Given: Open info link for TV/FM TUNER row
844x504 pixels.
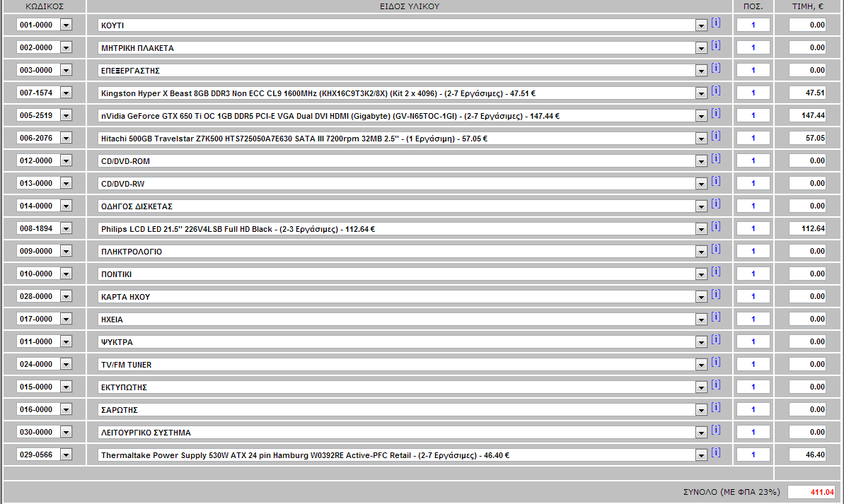Looking at the screenshot, I should point(716,361).
